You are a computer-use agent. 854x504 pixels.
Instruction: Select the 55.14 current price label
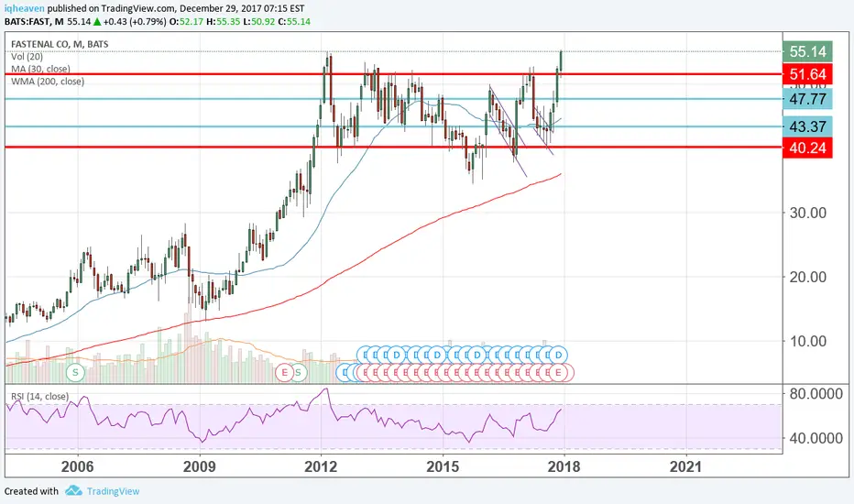(807, 51)
